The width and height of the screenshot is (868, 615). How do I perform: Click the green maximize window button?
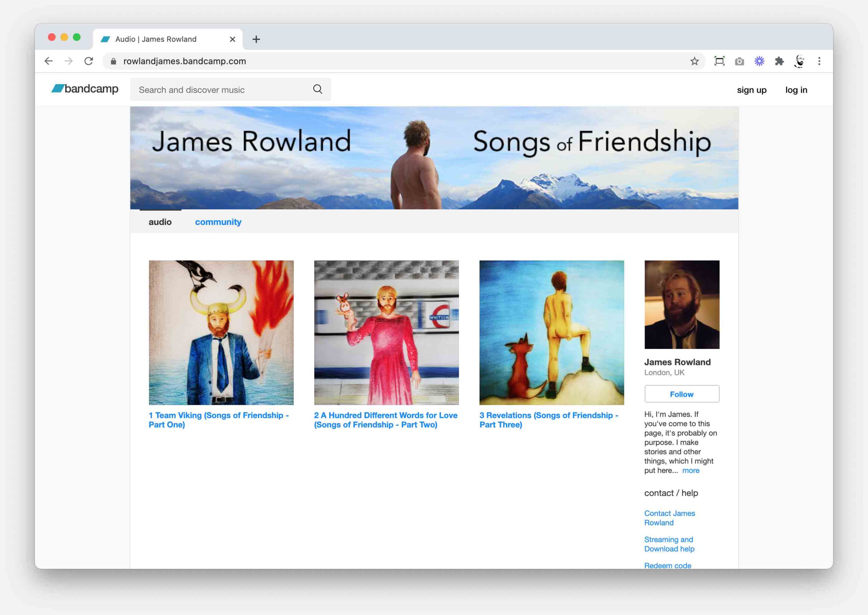coord(77,37)
